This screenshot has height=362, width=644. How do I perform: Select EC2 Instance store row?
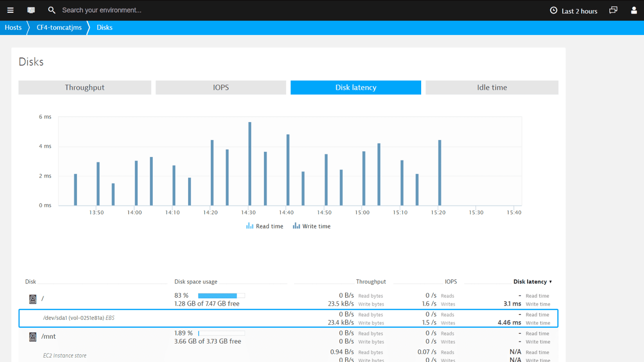tap(288, 355)
